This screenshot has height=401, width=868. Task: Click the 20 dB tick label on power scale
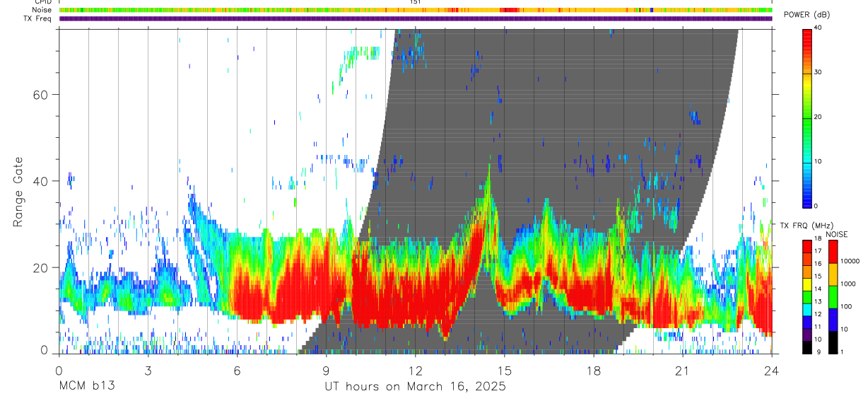(x=818, y=117)
